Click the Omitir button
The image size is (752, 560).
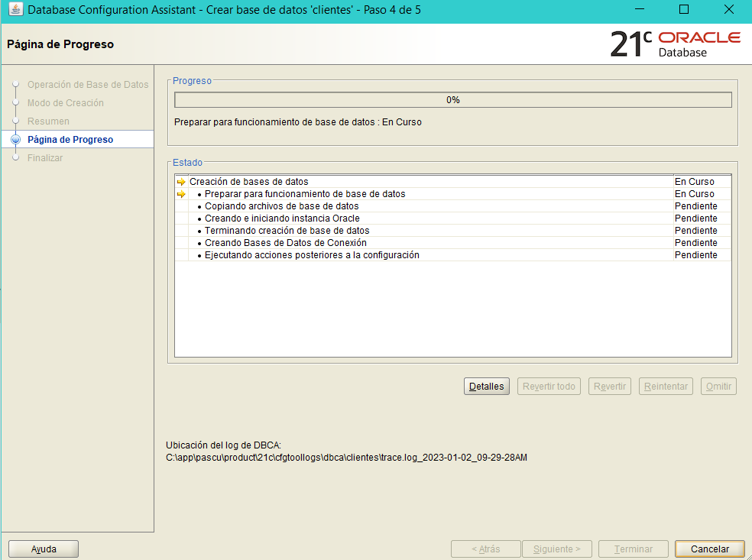[x=718, y=387]
